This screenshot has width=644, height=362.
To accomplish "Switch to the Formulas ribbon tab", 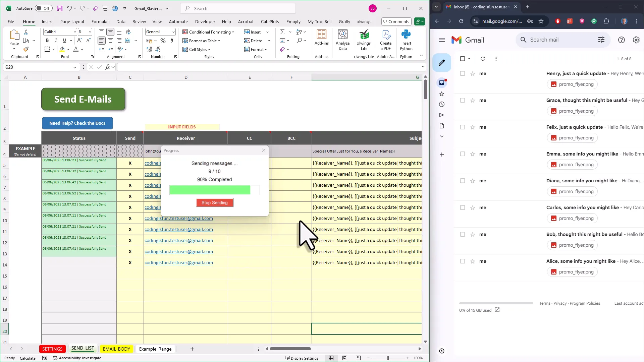I will 100,21.
